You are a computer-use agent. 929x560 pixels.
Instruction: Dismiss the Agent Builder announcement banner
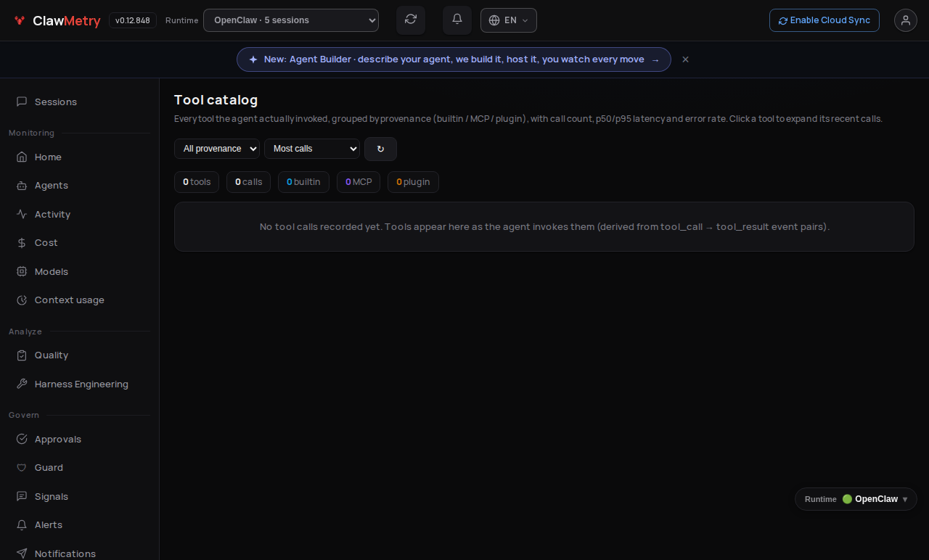[685, 59]
